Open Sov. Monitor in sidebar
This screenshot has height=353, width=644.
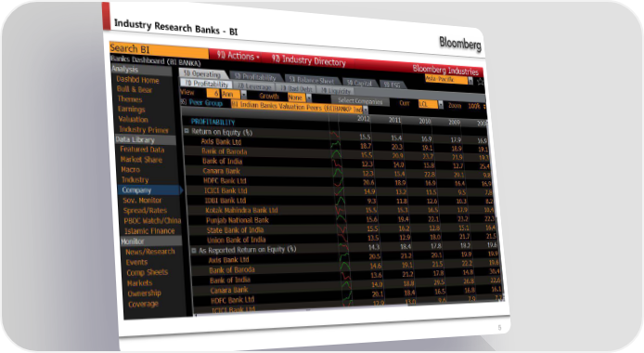click(142, 200)
